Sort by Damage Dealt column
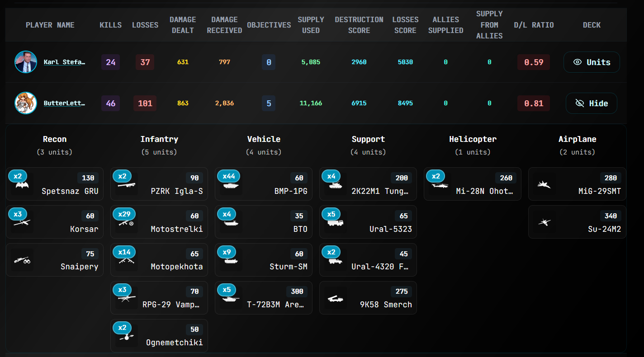Screen dimensions: 644x357 (x=183, y=25)
